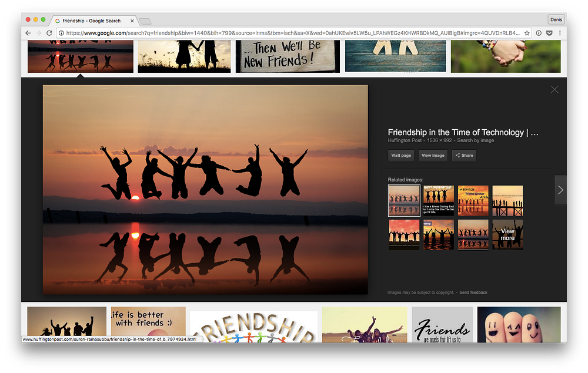This screenshot has height=373, width=588.
Task: Open the Friendship in the Time of Technology title
Action: 463,132
